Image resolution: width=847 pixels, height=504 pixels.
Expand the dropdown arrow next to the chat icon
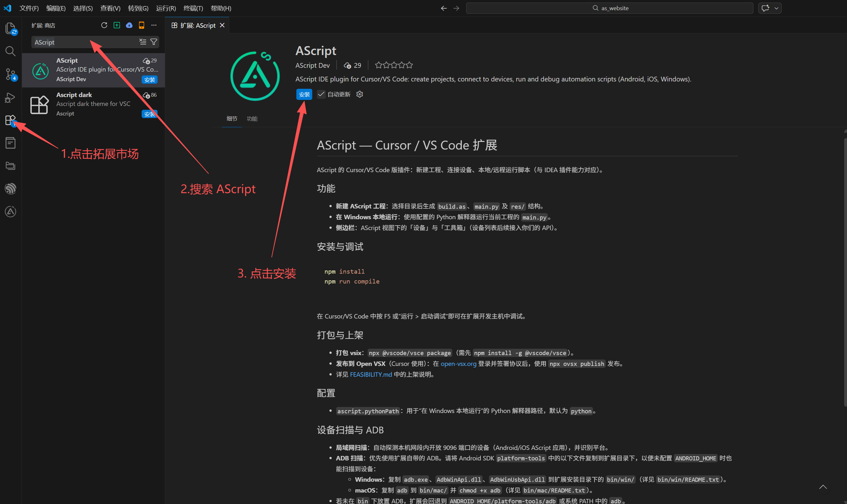(776, 8)
